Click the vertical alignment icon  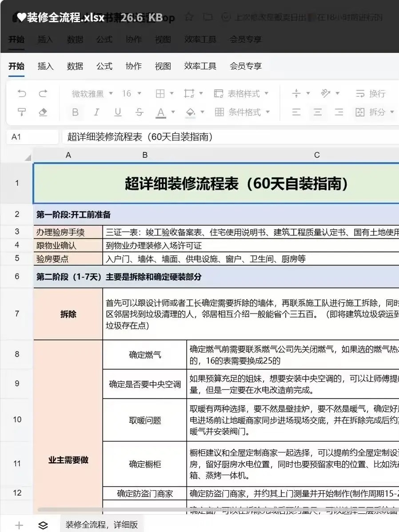coord(296,93)
